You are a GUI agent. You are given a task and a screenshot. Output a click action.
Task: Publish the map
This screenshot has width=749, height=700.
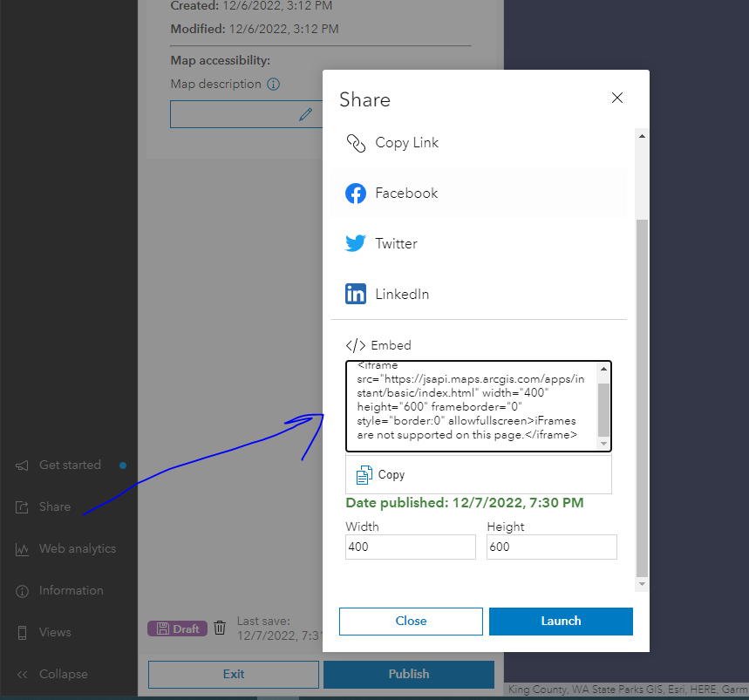pyautogui.click(x=408, y=674)
